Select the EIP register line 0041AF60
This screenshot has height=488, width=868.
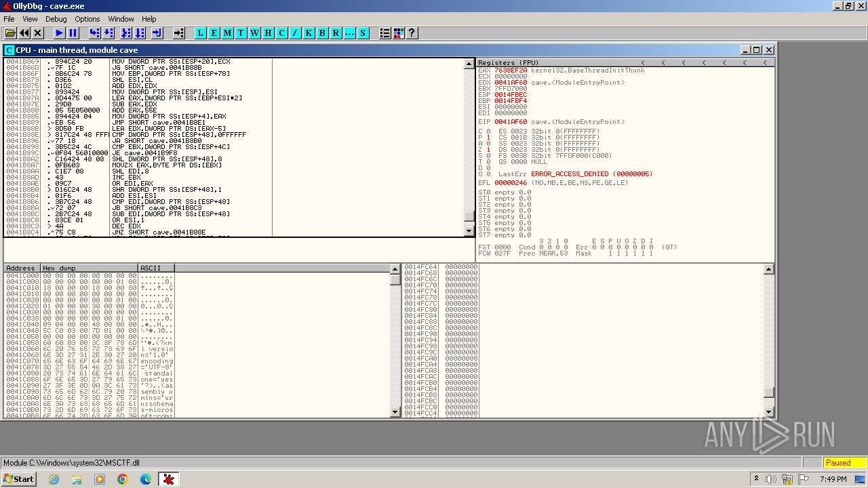pyautogui.click(x=551, y=122)
